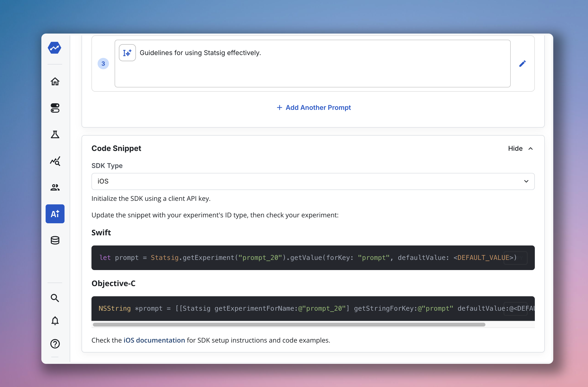Image resolution: width=588 pixels, height=387 pixels.
Task: Click the AI text generate icon in prompt 3
Action: click(127, 53)
